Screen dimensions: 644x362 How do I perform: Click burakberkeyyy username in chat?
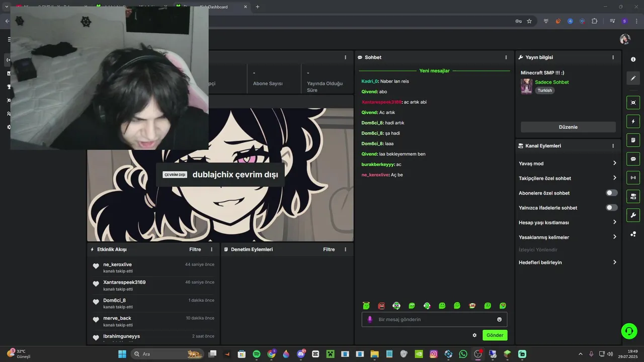tap(377, 164)
